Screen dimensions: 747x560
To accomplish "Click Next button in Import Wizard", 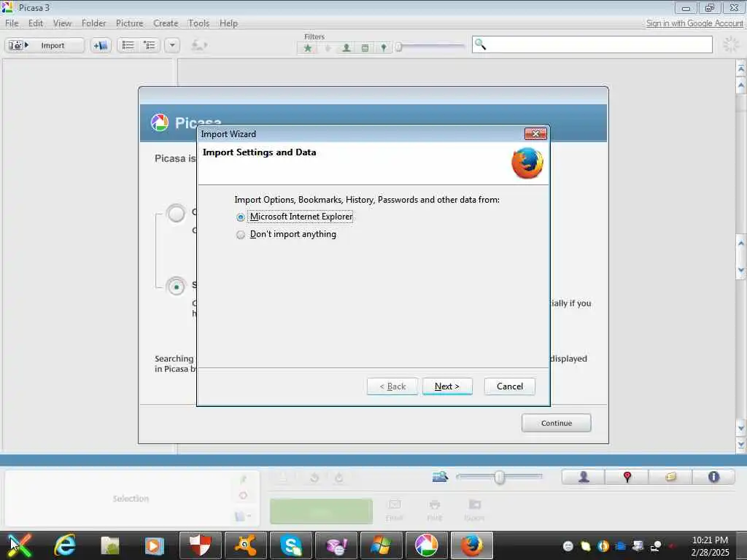I will (x=447, y=386).
